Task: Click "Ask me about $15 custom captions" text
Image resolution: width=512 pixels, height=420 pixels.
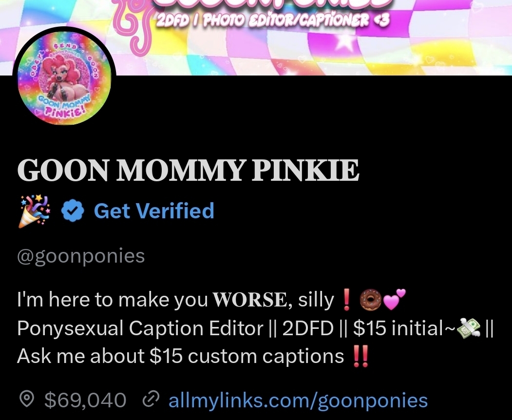Action: 181,357
